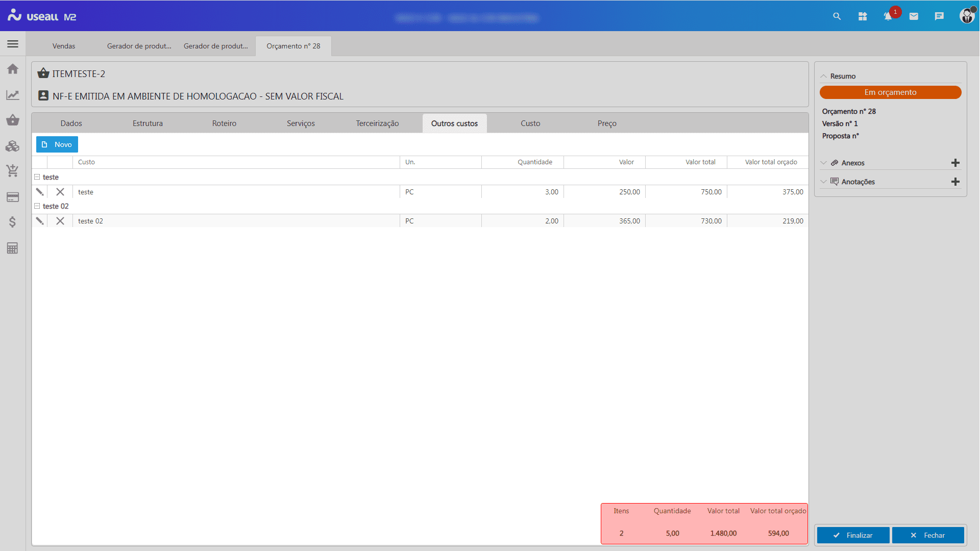
Task: Edit the teste 02 cost row
Action: pos(40,221)
